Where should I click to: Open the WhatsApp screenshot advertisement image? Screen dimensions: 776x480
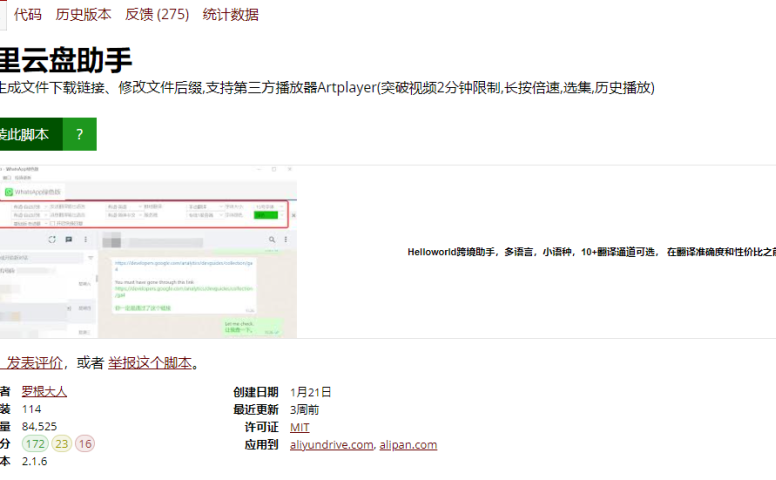(x=148, y=252)
